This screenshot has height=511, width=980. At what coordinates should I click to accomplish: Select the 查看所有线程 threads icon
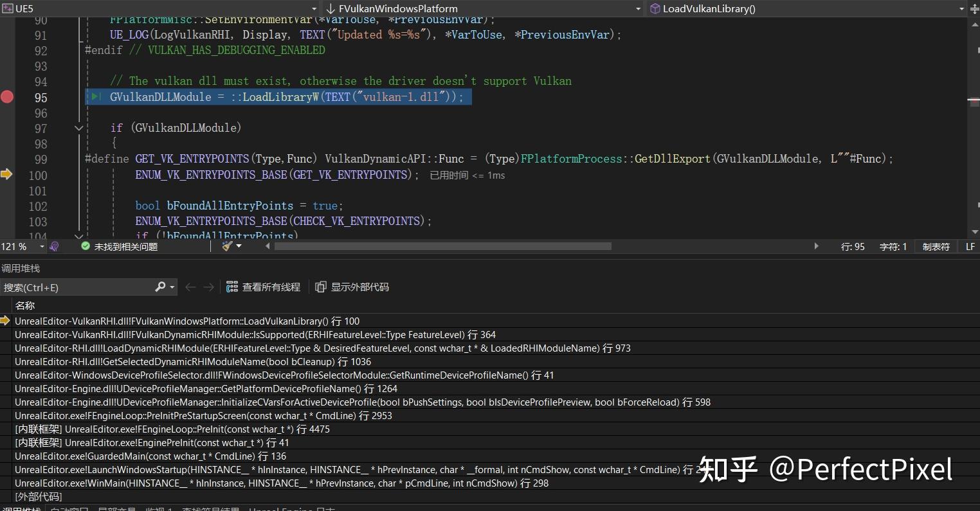click(x=231, y=287)
